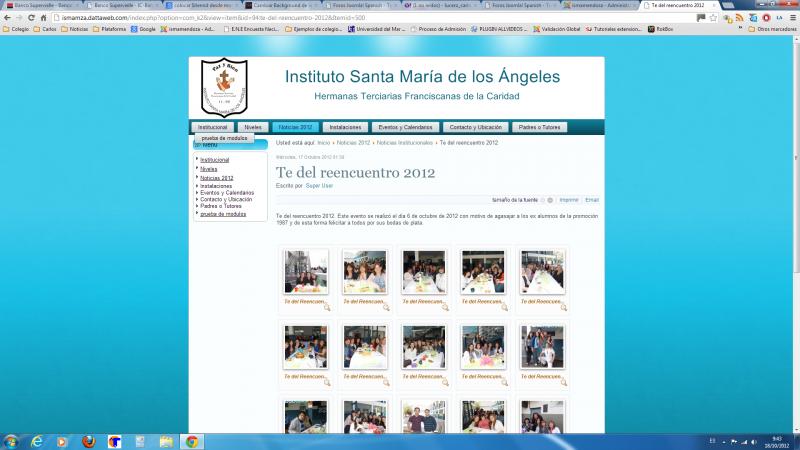Open the last photo thumbnail in row two
The height and width of the screenshot is (450, 800).
[542, 347]
